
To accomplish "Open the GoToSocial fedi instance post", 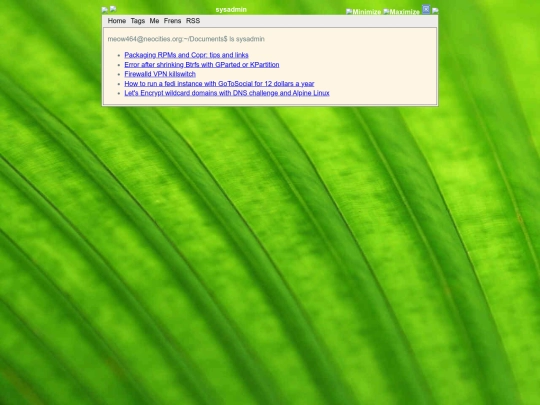I will pos(219,83).
